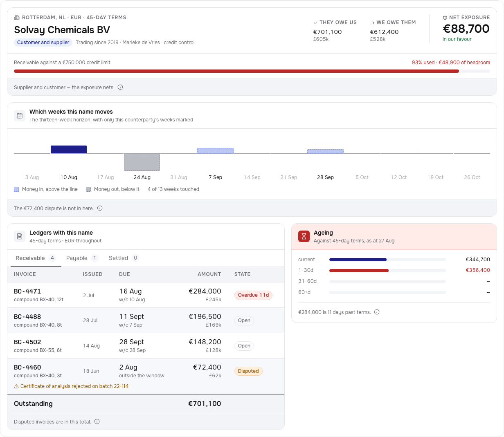Viewport: 504px width, 437px height.
Task: Click the 'Customer and supplier' tag
Action: click(x=43, y=43)
